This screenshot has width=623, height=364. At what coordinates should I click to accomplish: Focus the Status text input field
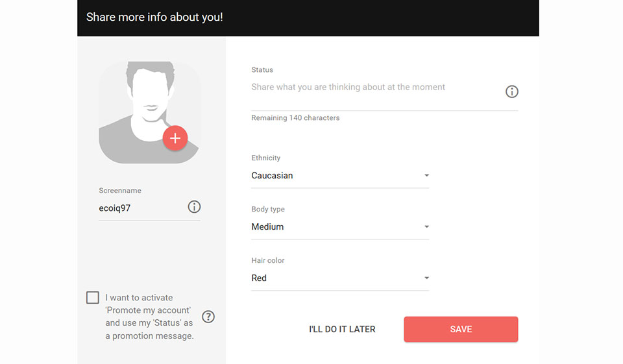(x=373, y=88)
